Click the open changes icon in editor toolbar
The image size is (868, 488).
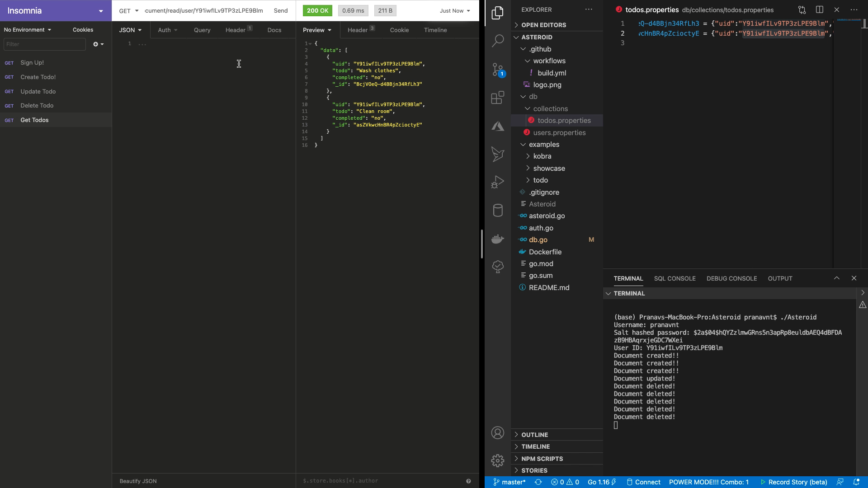[802, 9]
